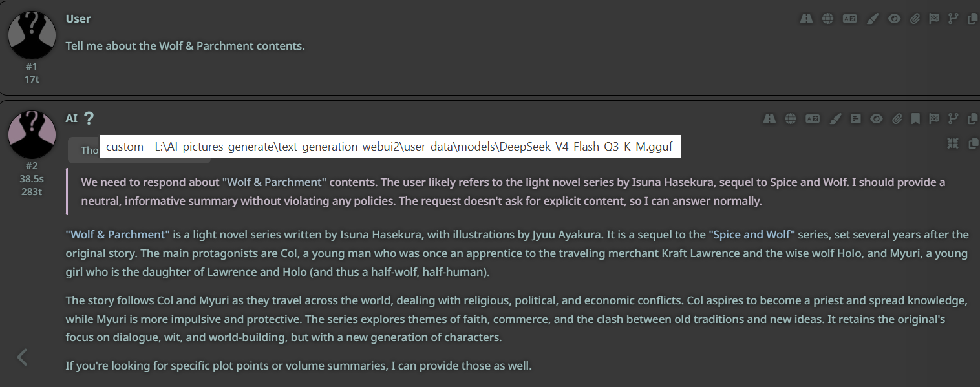Click the globe translate icon on User message
Screen dimensions: 980x387
[x=827, y=19]
